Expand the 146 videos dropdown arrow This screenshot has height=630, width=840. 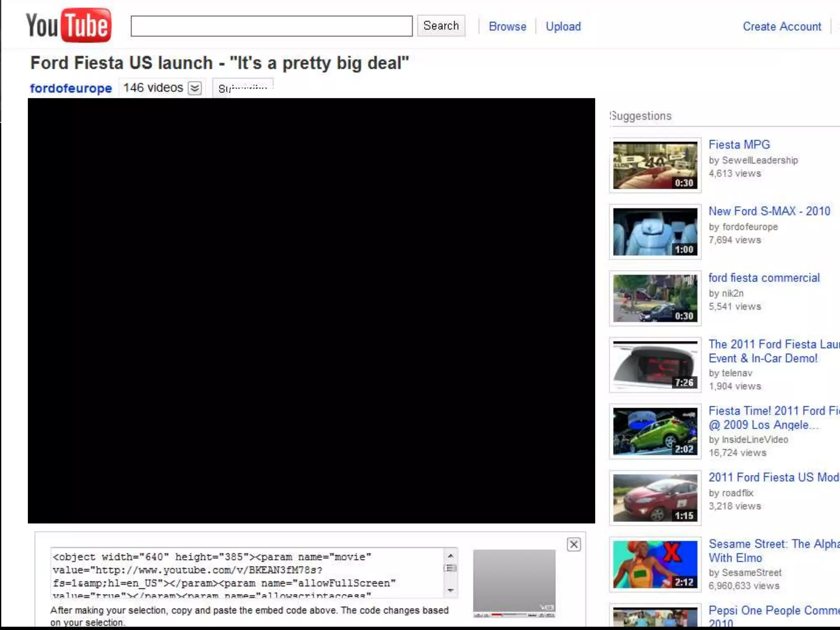[x=195, y=88]
